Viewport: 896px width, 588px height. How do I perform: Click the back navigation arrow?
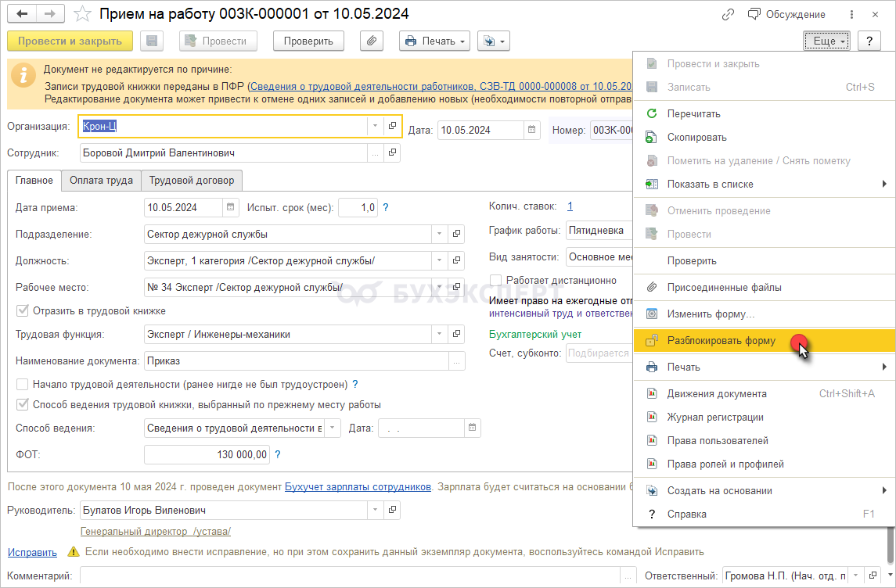(23, 14)
